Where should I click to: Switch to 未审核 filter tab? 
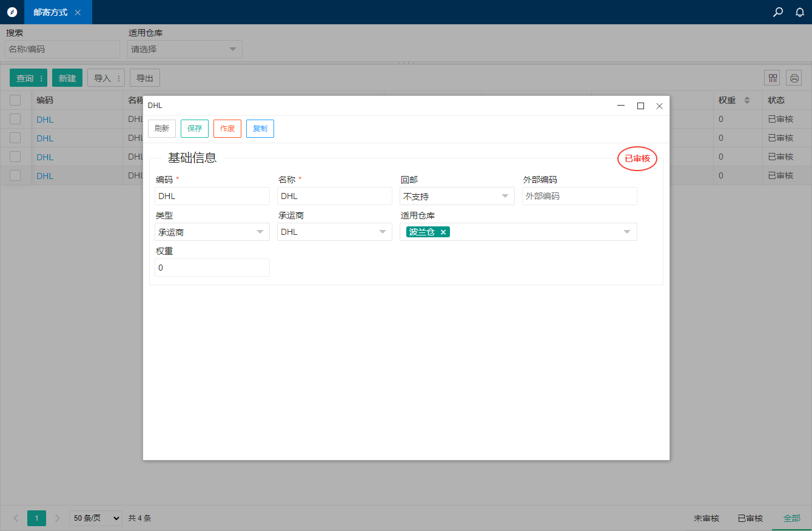pyautogui.click(x=706, y=518)
